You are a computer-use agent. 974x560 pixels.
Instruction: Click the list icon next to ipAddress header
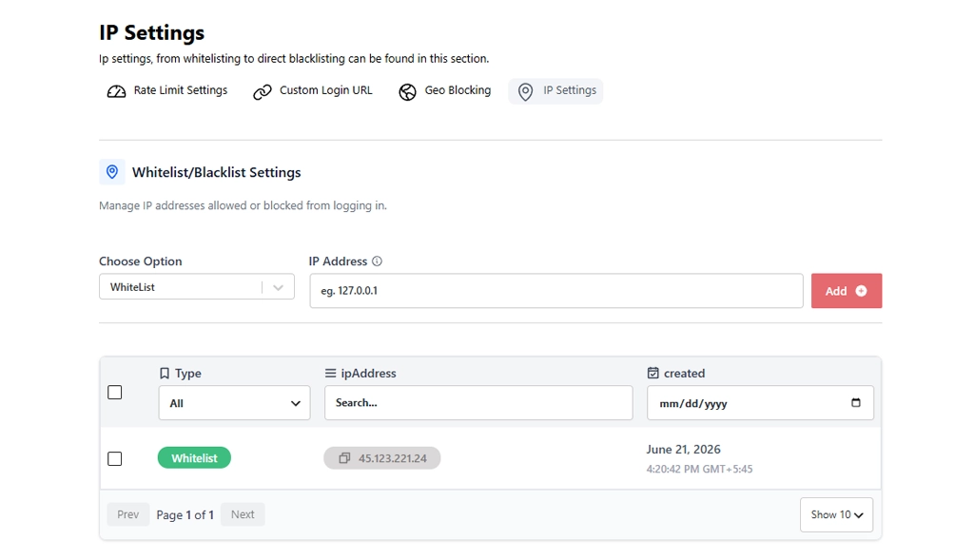point(330,373)
